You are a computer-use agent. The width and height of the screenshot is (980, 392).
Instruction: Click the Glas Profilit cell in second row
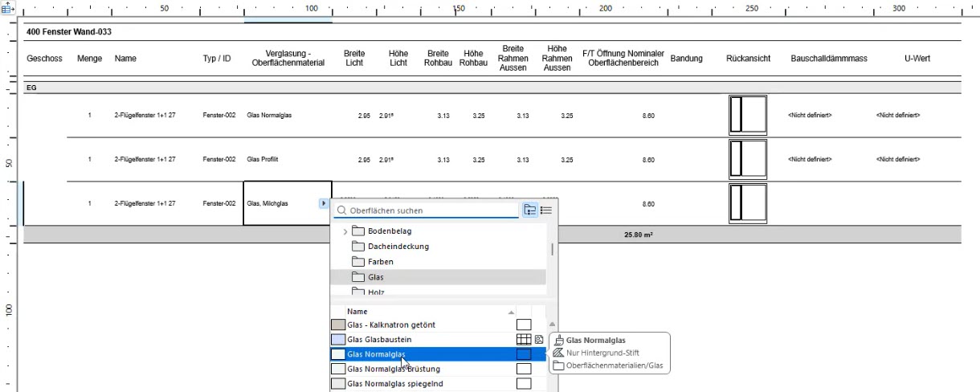click(264, 160)
